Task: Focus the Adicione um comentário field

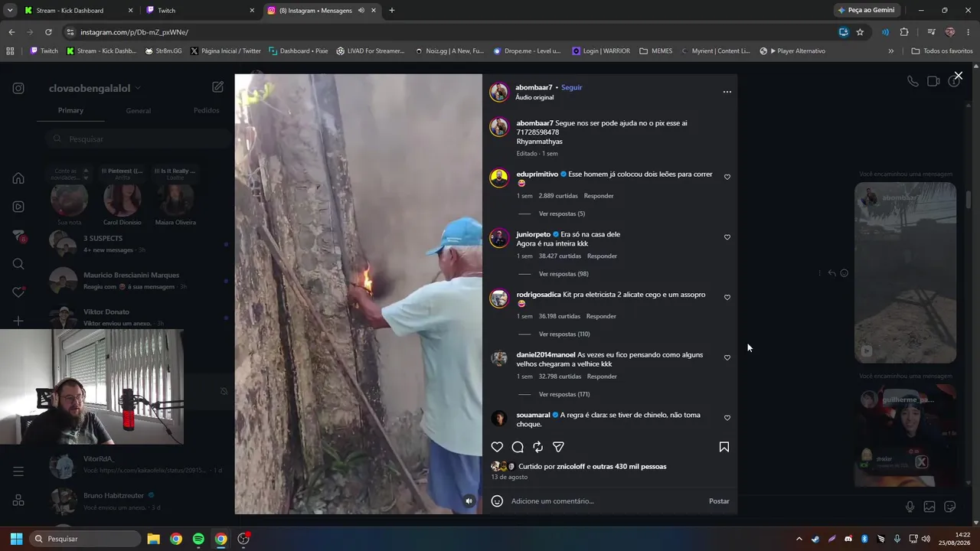Action: coord(607,501)
